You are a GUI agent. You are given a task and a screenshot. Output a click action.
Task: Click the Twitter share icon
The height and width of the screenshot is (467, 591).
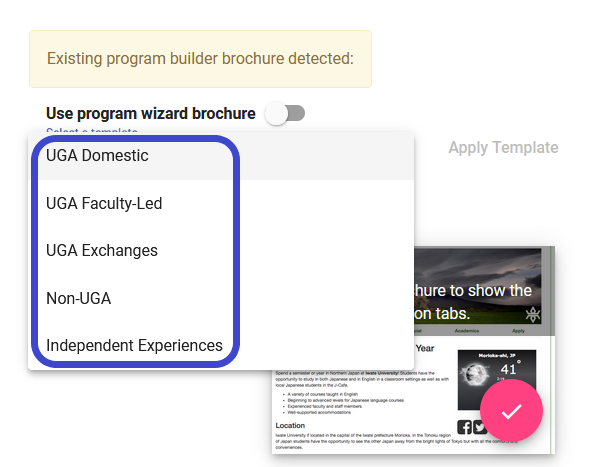[479, 427]
